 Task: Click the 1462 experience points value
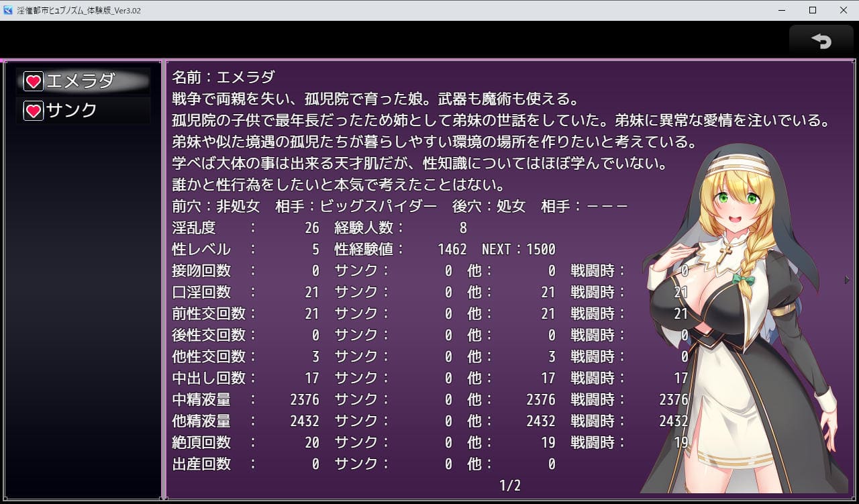coord(452,250)
